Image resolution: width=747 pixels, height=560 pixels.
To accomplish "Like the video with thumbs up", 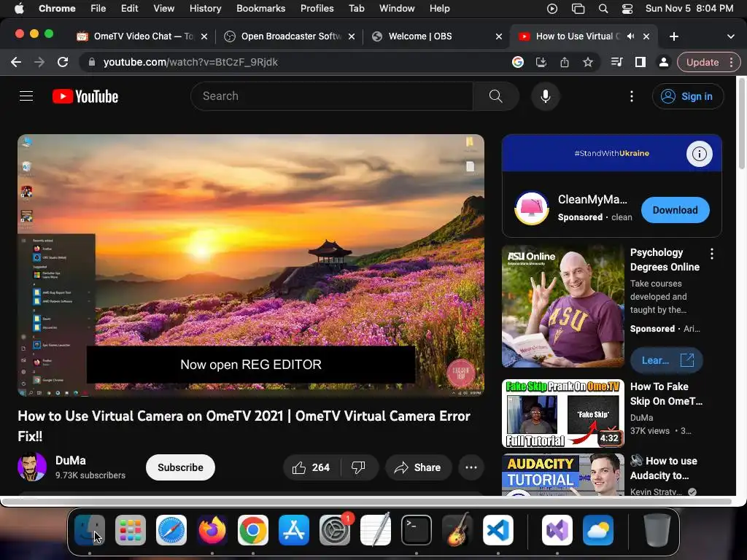I will [x=311, y=467].
